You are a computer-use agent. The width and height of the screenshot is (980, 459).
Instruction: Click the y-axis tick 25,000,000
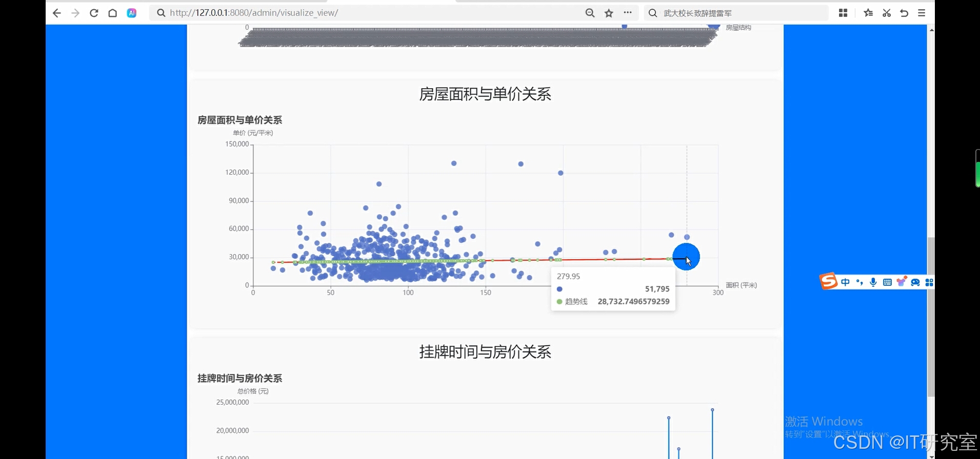(x=232, y=403)
